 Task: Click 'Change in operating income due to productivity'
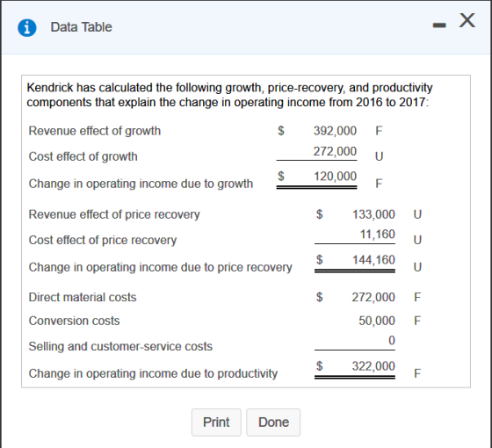click(x=153, y=373)
